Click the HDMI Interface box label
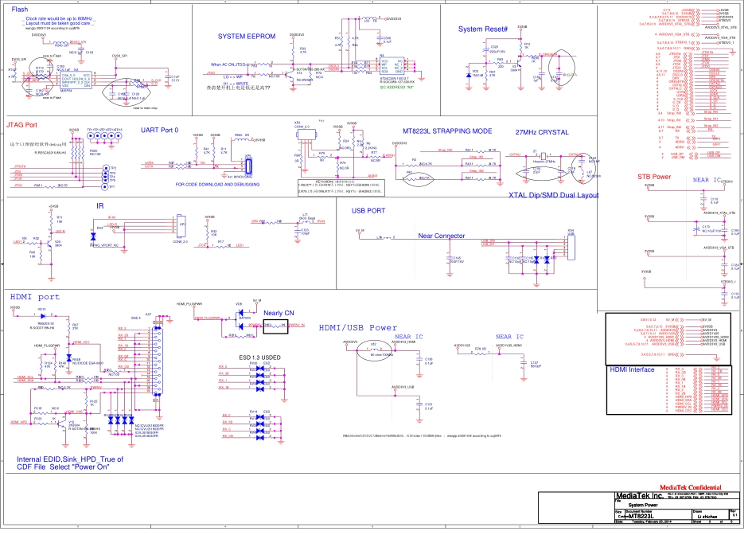The image size is (756, 535). tap(632, 369)
